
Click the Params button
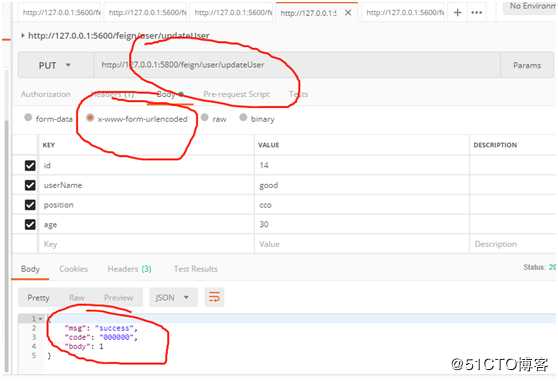[x=527, y=65]
